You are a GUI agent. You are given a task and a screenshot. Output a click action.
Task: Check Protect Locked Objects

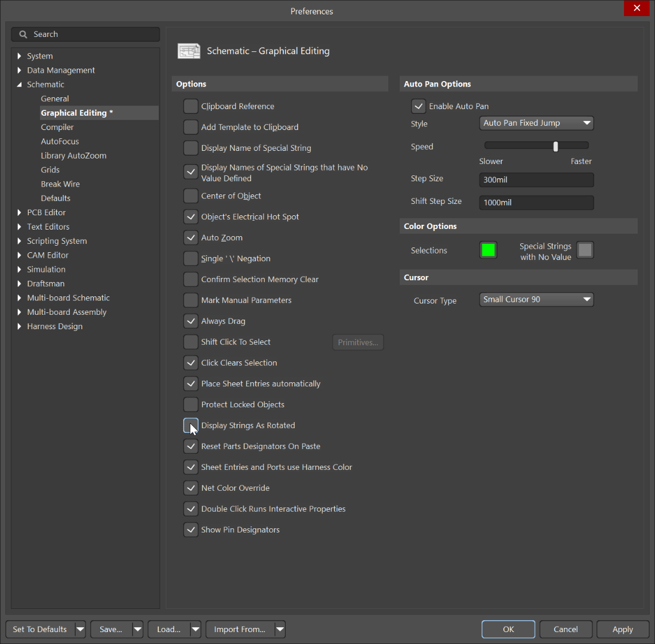(190, 404)
